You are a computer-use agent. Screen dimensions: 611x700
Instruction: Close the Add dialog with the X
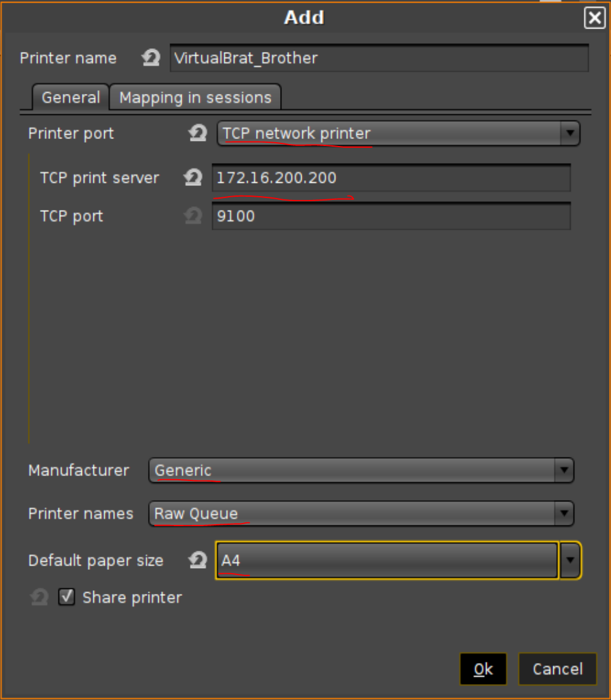[x=595, y=18]
